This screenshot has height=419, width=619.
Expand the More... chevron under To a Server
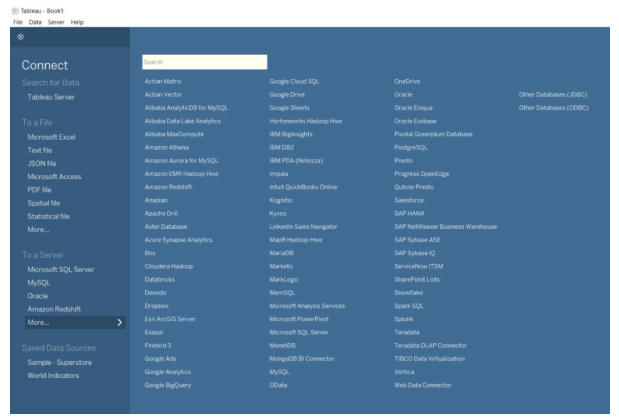pyautogui.click(x=120, y=323)
